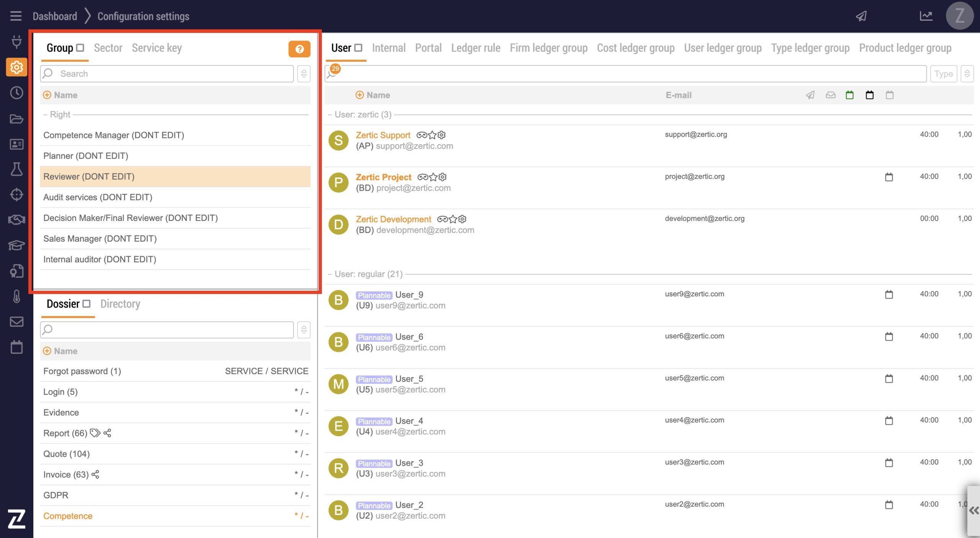
Task: Click the thermometer icon in the sidebar
Action: pos(16,296)
